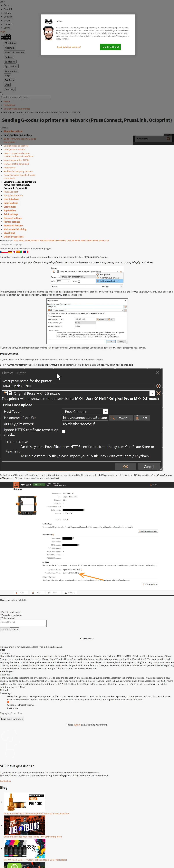Image resolution: width=174 pixels, height=868 pixels.
Task: Open the Community menu
Action: 11,71
